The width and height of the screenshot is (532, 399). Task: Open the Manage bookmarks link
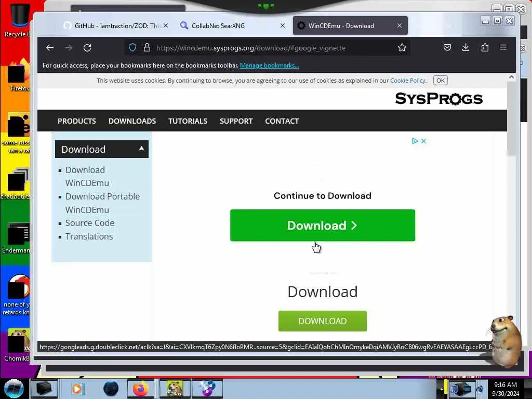[270, 65]
